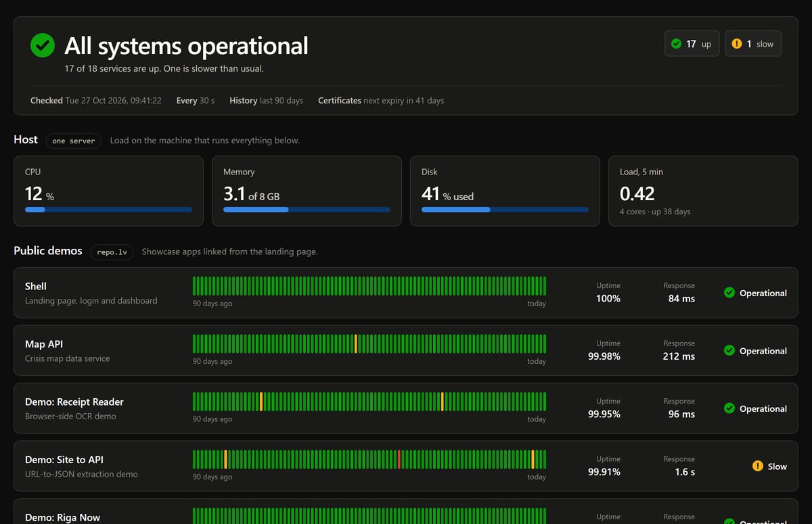The width and height of the screenshot is (812, 524).
Task: Click the CPU 12 % value
Action: click(x=39, y=194)
